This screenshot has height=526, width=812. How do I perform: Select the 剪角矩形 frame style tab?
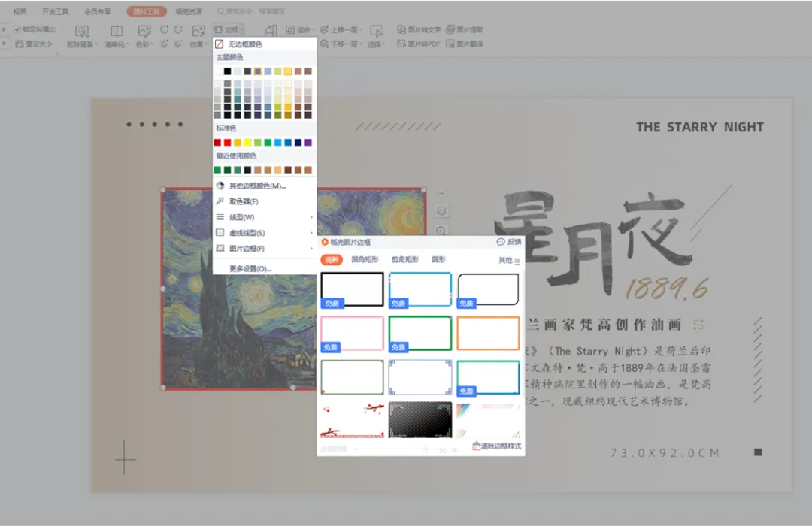click(405, 259)
